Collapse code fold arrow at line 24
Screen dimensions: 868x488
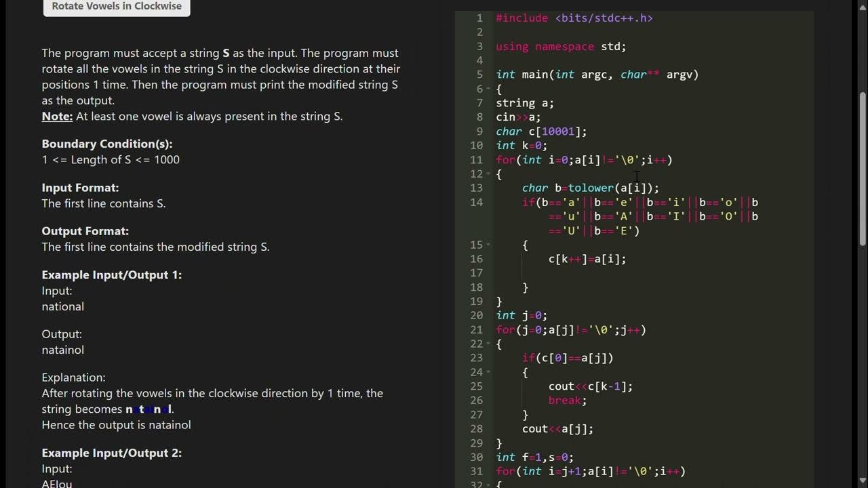(x=488, y=372)
